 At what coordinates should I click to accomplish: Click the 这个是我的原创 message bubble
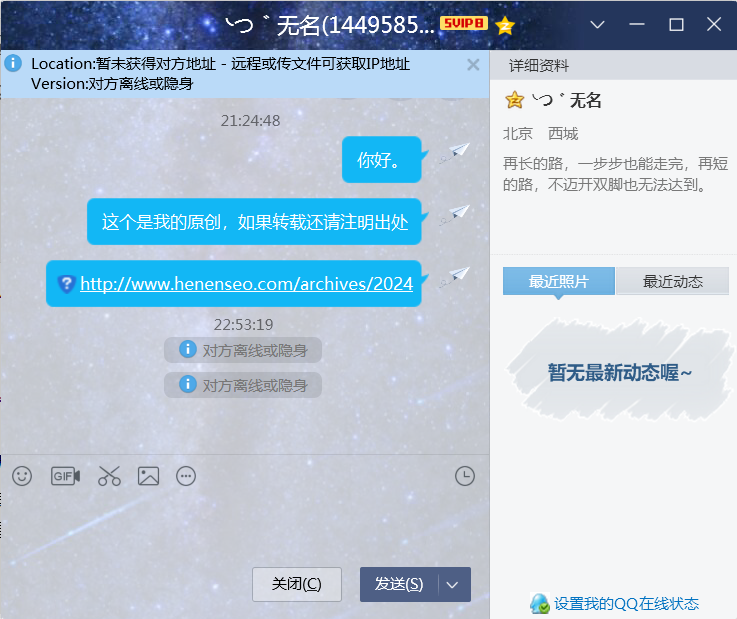(254, 222)
